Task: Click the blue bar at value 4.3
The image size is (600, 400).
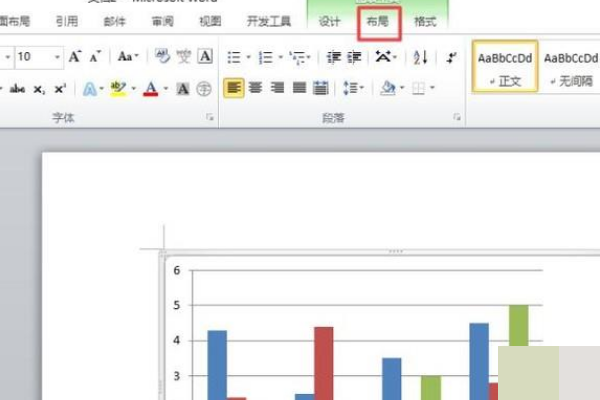Action: click(x=217, y=365)
